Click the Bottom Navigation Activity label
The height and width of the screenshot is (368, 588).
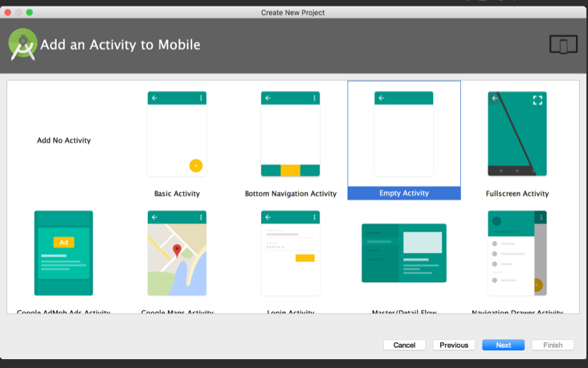(291, 194)
